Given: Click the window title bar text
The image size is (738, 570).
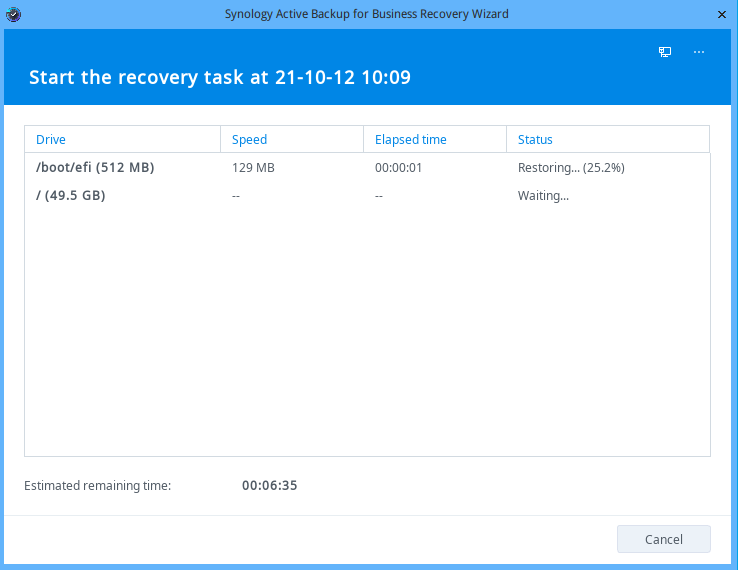Looking at the screenshot, I should 366,15.
